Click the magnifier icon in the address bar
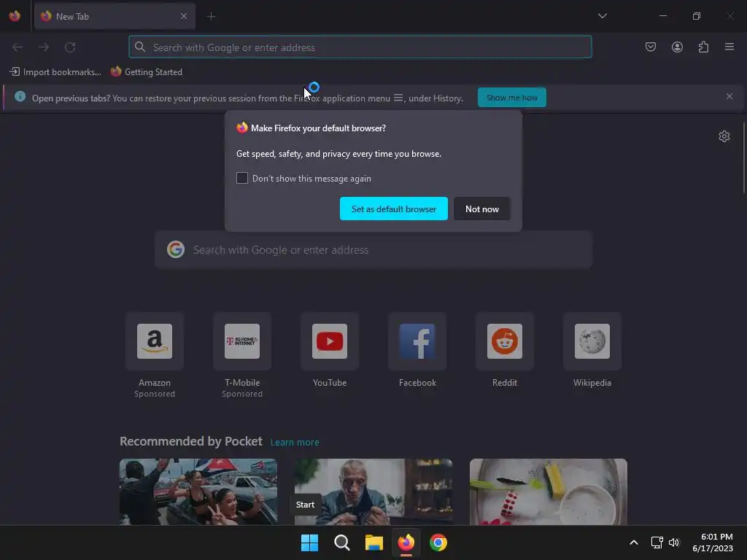 [x=139, y=47]
